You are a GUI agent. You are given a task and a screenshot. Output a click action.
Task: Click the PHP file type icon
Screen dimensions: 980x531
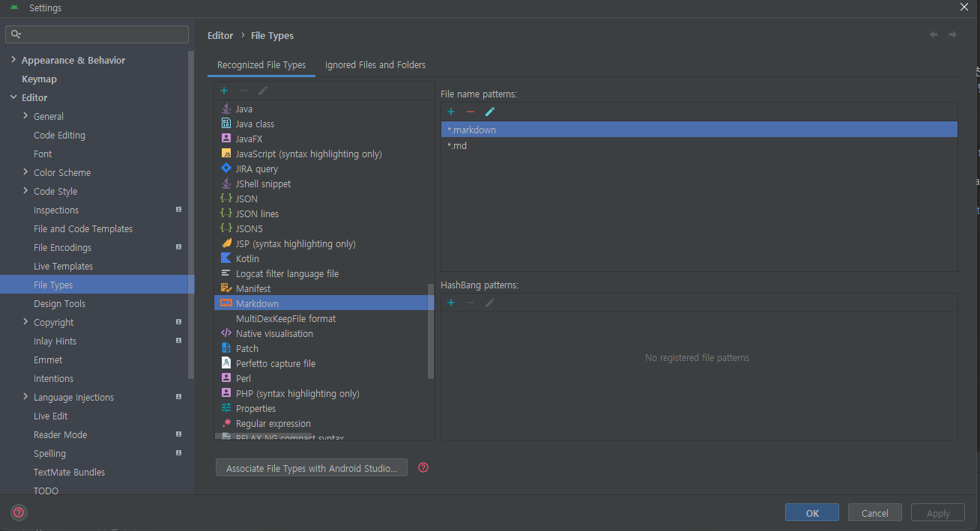point(226,393)
